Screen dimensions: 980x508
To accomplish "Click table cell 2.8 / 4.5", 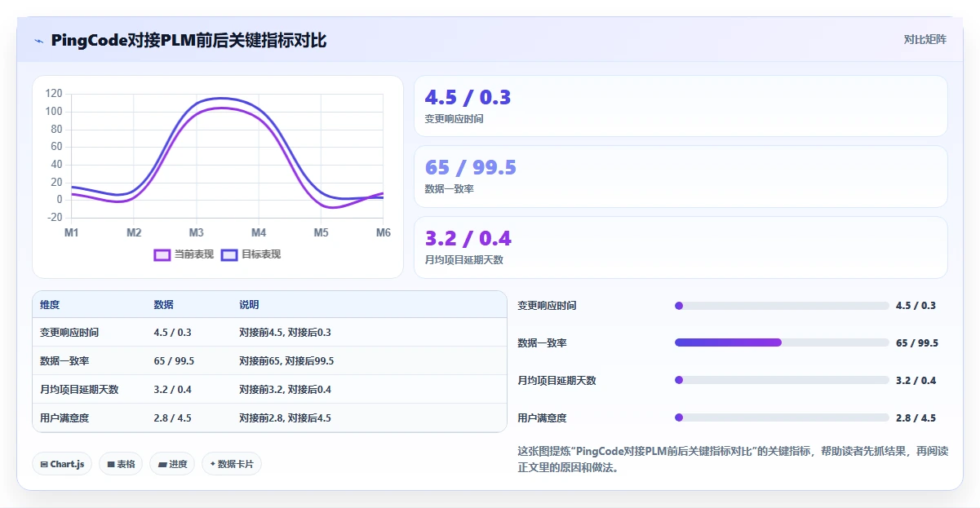I will (x=172, y=418).
